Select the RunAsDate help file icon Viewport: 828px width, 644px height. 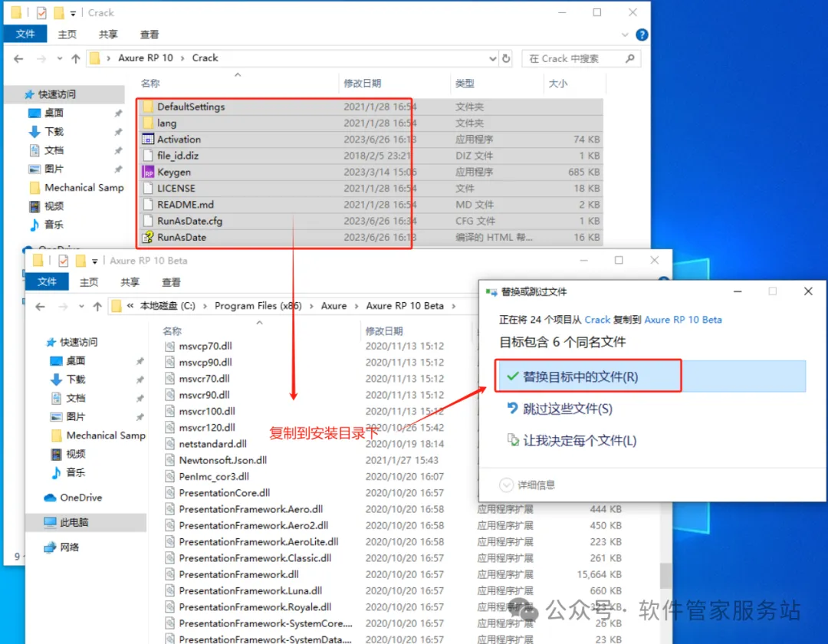click(148, 237)
